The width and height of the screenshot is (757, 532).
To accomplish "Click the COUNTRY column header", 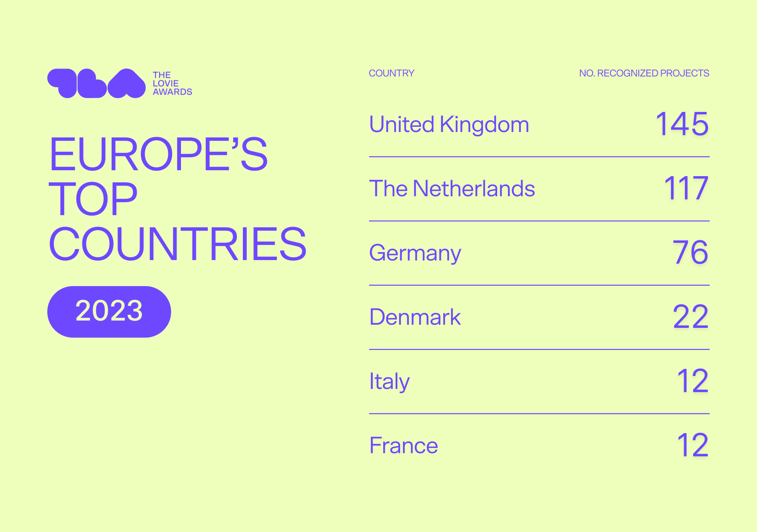I will pyautogui.click(x=392, y=73).
